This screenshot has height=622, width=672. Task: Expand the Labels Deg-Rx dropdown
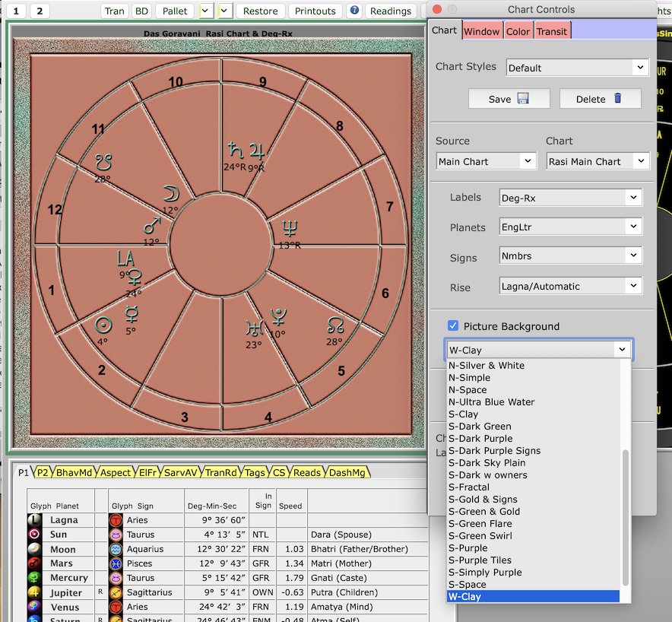coord(570,197)
